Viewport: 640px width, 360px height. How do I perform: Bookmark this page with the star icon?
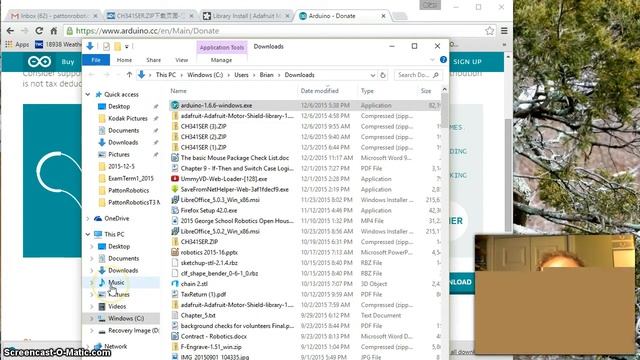click(489, 31)
